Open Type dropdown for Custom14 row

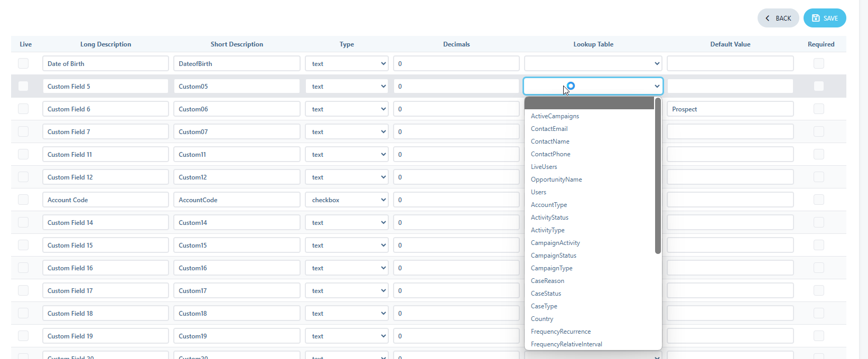point(347,222)
